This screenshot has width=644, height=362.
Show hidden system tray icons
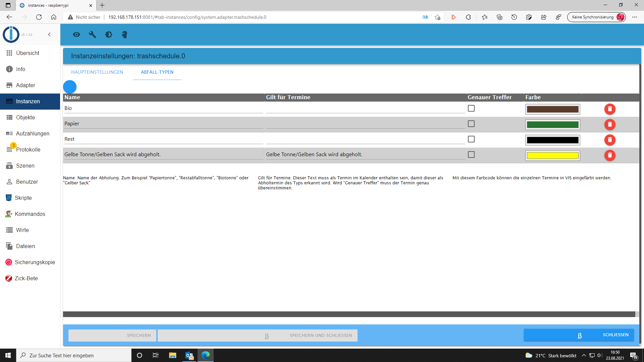pyautogui.click(x=584, y=355)
